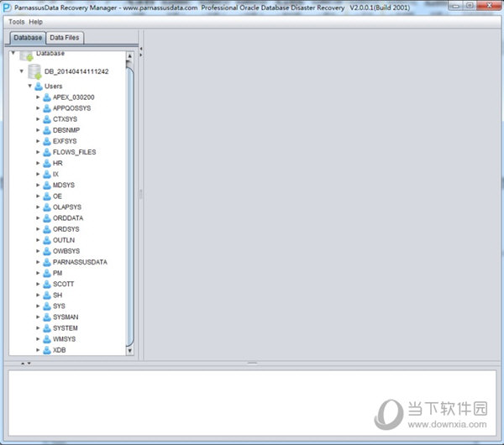504x445 pixels.
Task: Click the EXFSYS user icon
Action: tap(47, 141)
